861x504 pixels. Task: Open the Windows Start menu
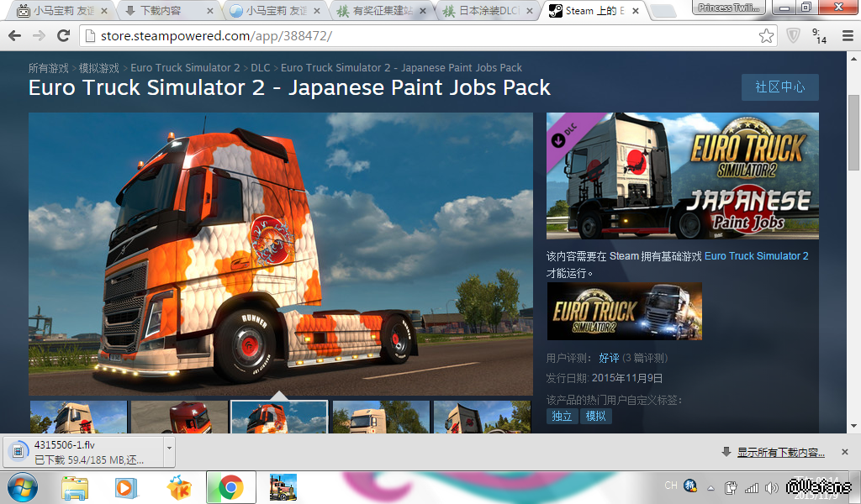(23, 487)
